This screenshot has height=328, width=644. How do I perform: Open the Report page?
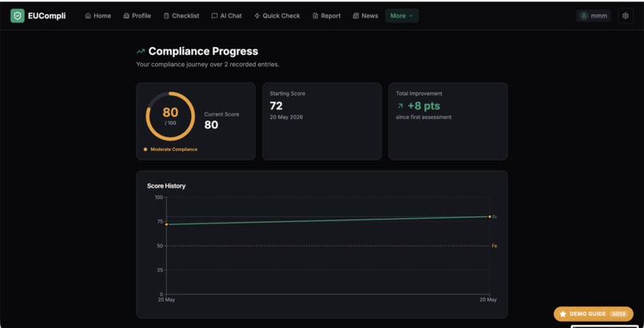click(x=327, y=16)
